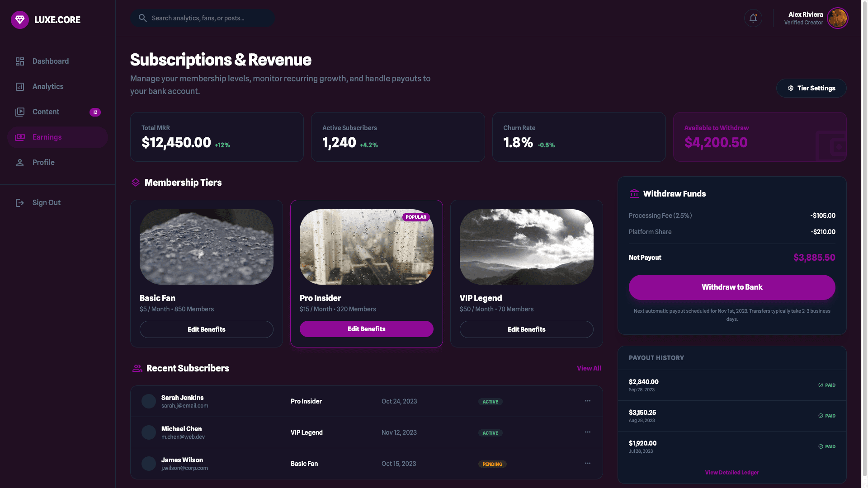868x488 pixels.
Task: Click the Sign Out arrow icon
Action: pyautogui.click(x=20, y=202)
